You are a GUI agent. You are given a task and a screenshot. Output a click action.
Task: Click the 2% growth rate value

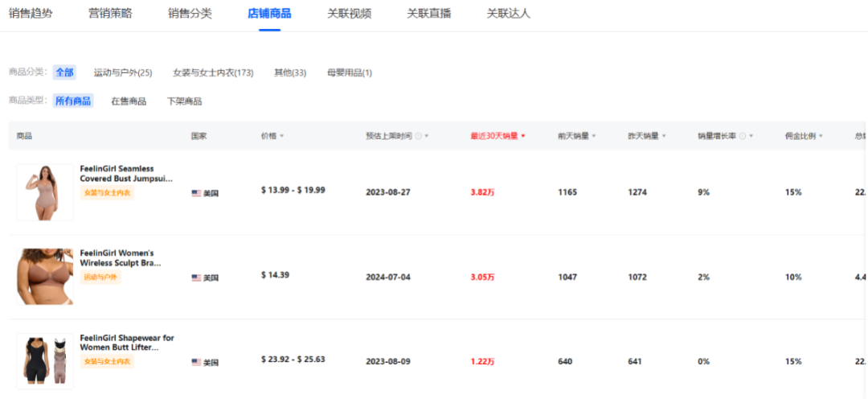[703, 277]
